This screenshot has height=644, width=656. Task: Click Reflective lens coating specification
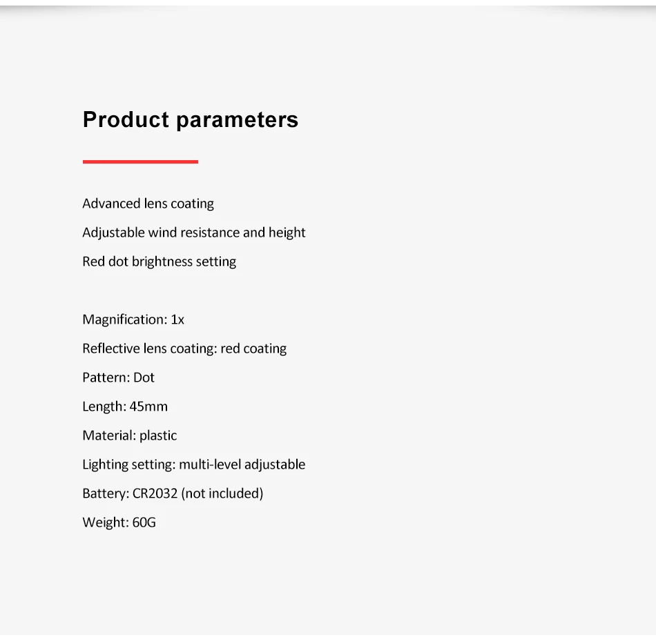pyautogui.click(x=184, y=349)
